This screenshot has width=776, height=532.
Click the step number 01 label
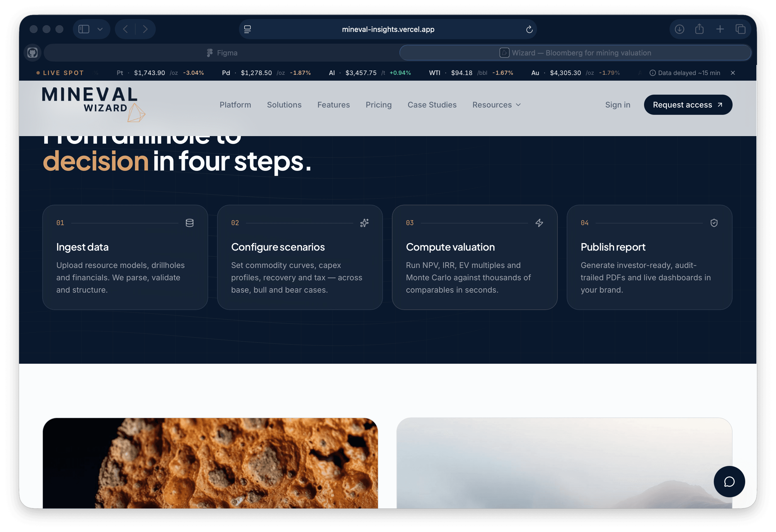(x=60, y=223)
